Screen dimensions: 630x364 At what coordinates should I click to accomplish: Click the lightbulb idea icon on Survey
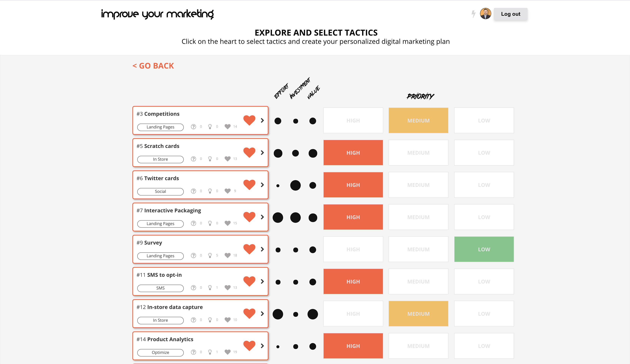210,255
